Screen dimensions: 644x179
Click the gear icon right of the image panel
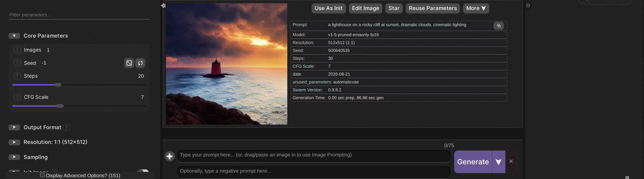528,6
